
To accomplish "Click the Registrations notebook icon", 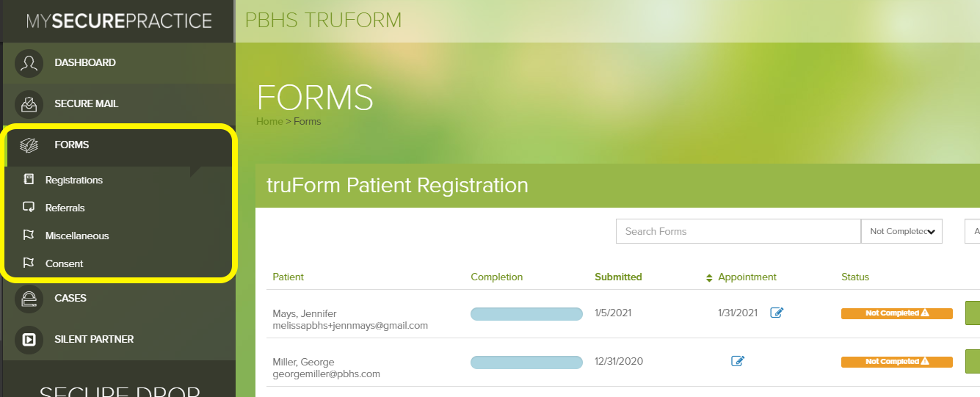I will click(x=29, y=180).
